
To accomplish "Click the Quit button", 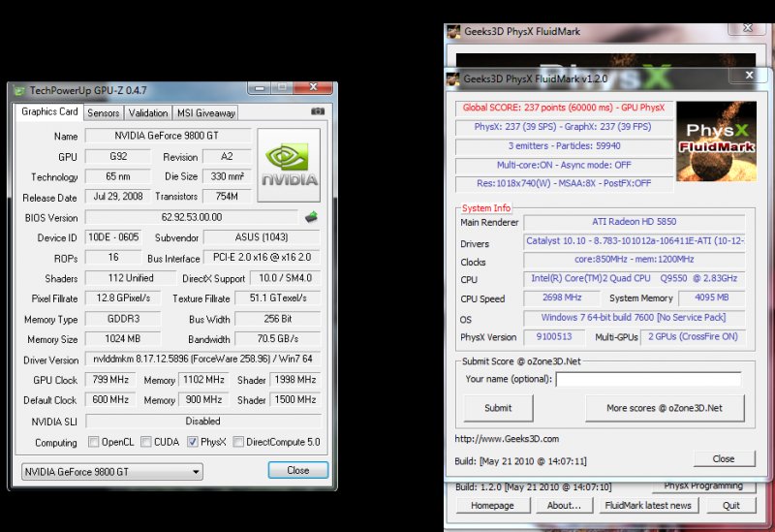I will coord(731,505).
